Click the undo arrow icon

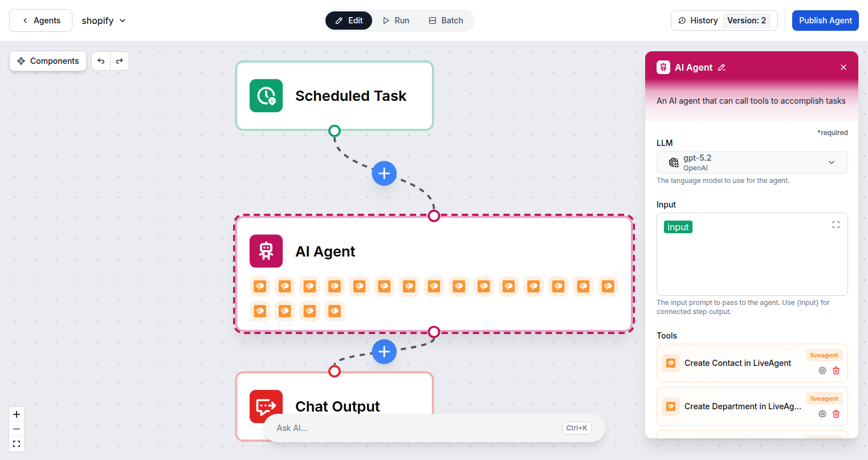click(x=100, y=61)
